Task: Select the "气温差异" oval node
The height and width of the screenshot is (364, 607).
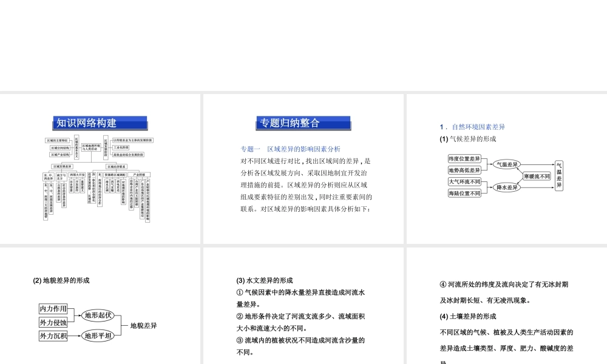Action: coord(506,164)
